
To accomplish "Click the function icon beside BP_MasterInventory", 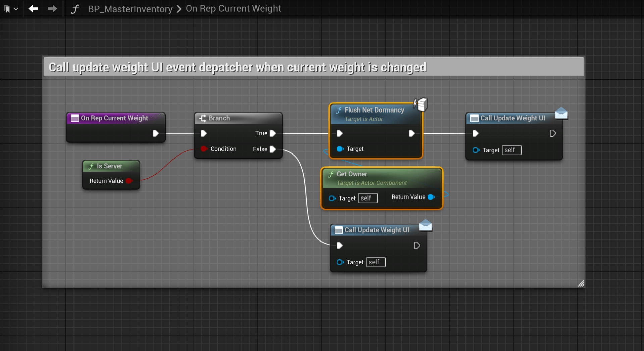I will click(x=75, y=9).
